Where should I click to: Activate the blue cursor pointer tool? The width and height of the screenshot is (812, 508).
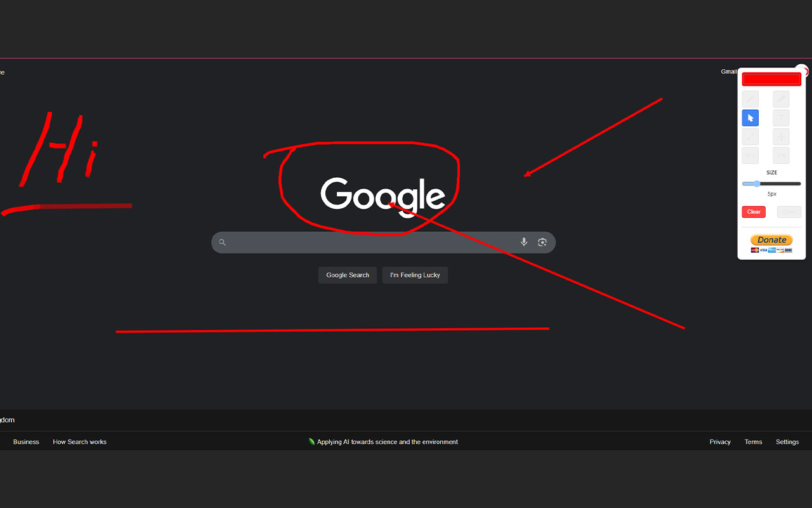point(750,118)
